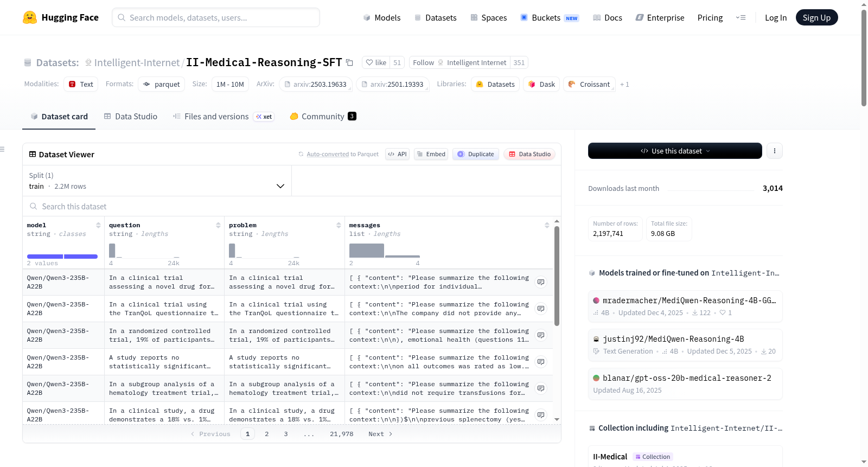Sort by the problem column icon

[339, 225]
